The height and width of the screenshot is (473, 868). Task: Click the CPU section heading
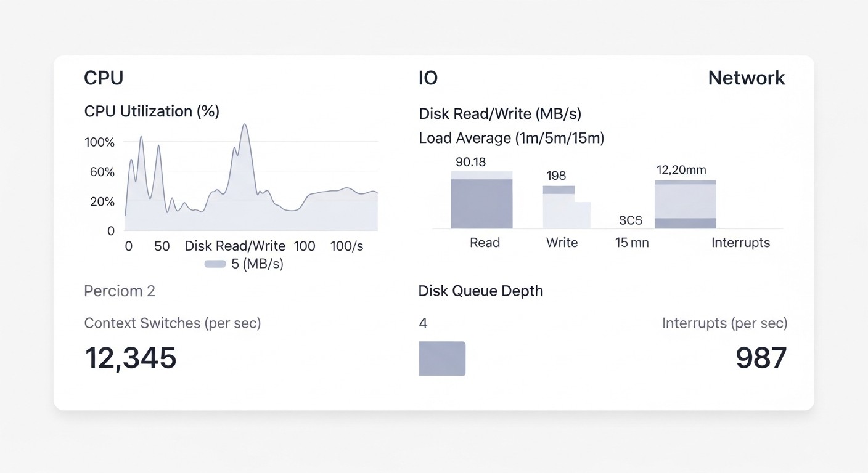(x=104, y=78)
